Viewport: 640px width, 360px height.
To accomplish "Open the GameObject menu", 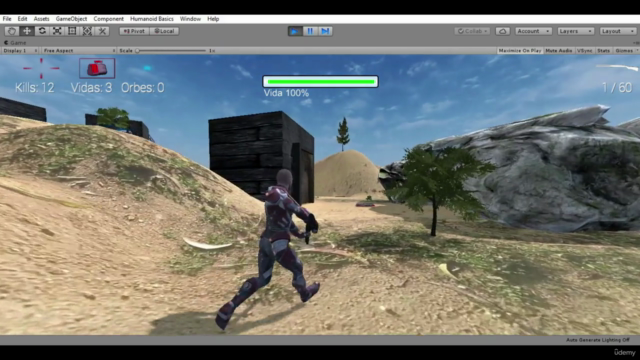I will 71,19.
